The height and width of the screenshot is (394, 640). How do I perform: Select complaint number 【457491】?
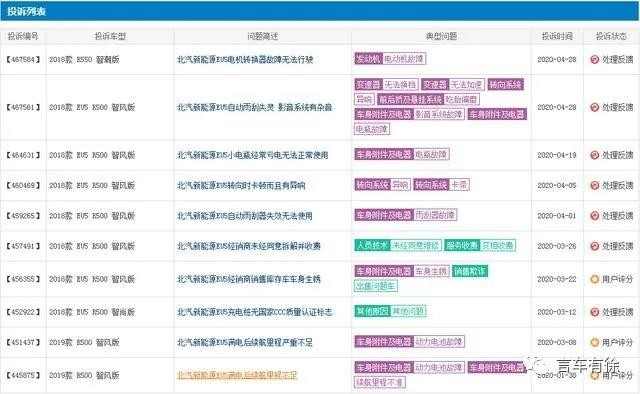tap(23, 246)
